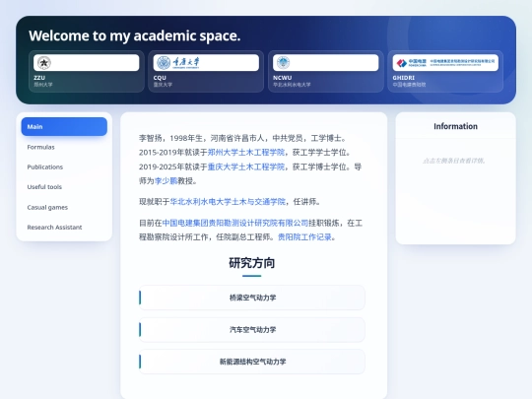Switch to the Formulas section
This screenshot has height=399, width=532.
(64, 147)
